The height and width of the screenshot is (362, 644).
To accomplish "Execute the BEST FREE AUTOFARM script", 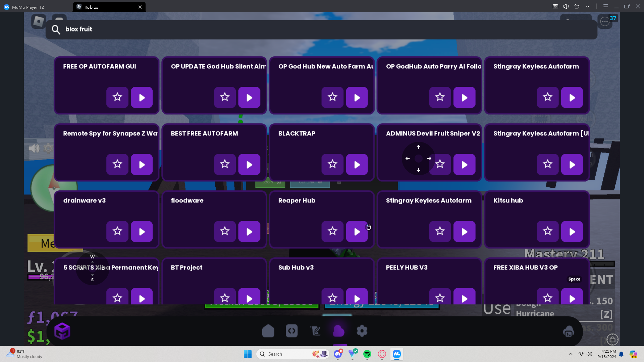I will tap(249, 165).
